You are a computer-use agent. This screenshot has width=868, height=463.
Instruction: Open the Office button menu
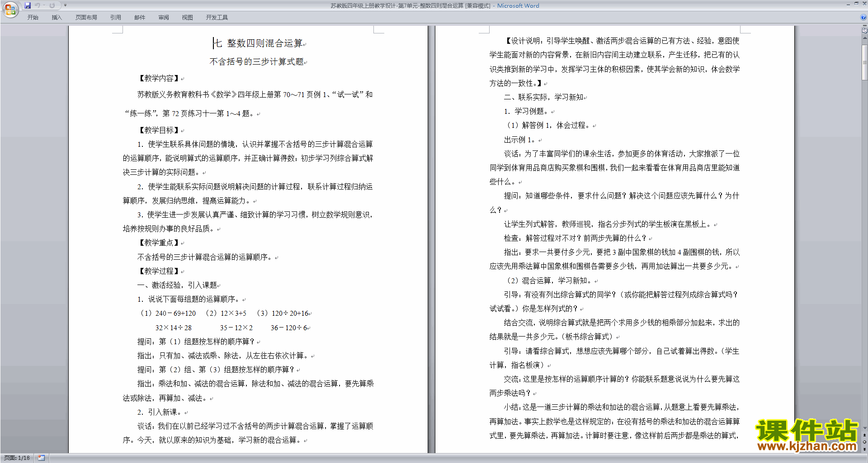click(10, 9)
